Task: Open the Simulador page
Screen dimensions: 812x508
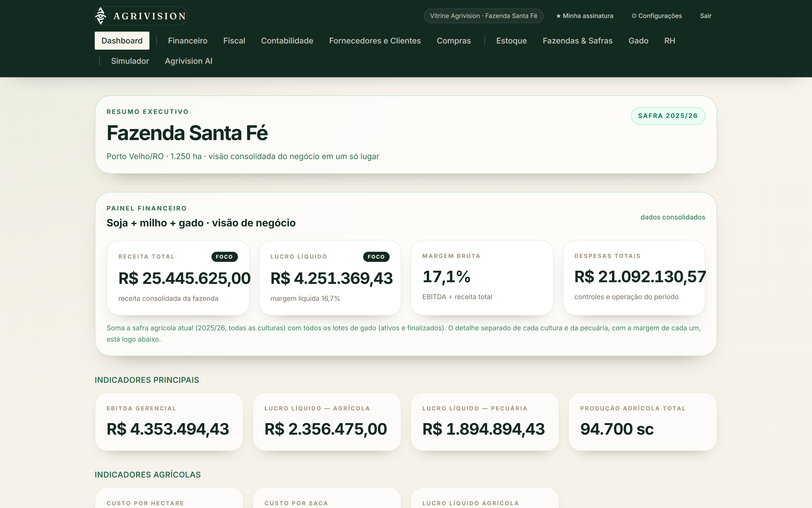Action: tap(130, 61)
